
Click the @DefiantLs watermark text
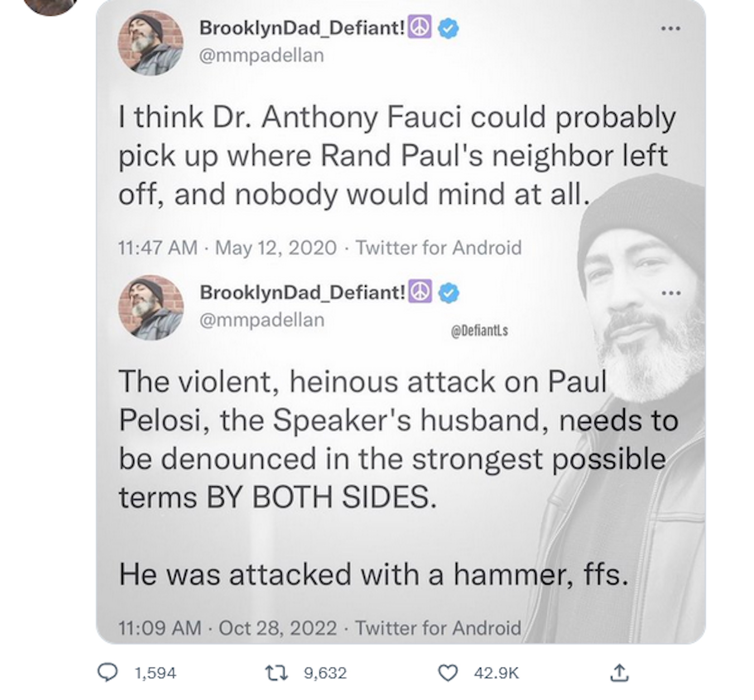tap(479, 331)
